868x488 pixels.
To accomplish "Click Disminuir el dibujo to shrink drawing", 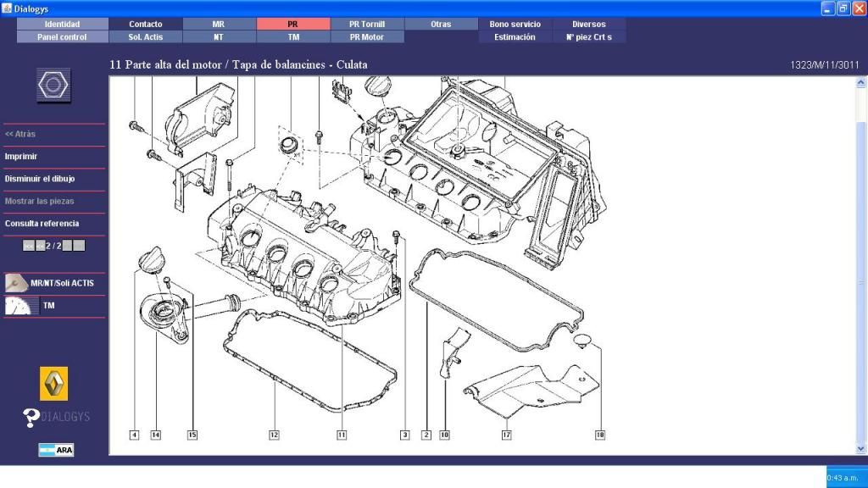I will pos(40,179).
